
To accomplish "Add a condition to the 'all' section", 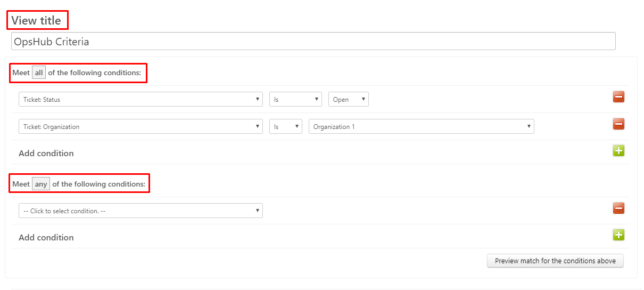I will coord(618,151).
